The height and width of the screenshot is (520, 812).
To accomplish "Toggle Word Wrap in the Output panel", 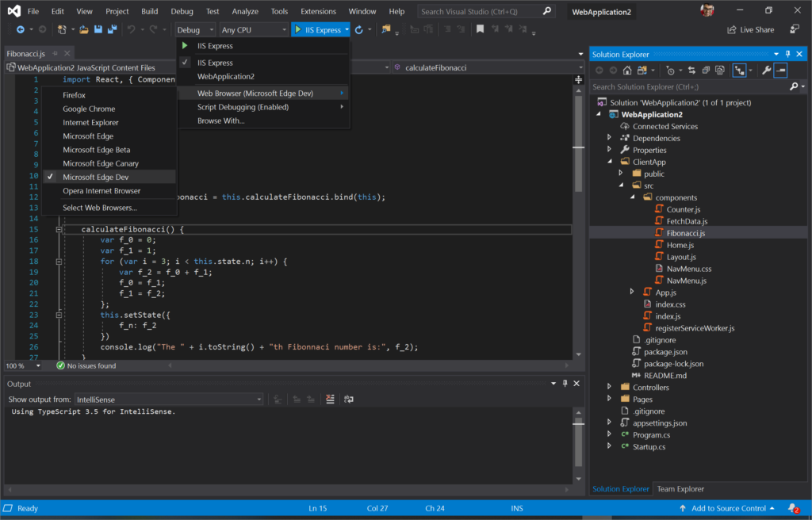I will (349, 400).
